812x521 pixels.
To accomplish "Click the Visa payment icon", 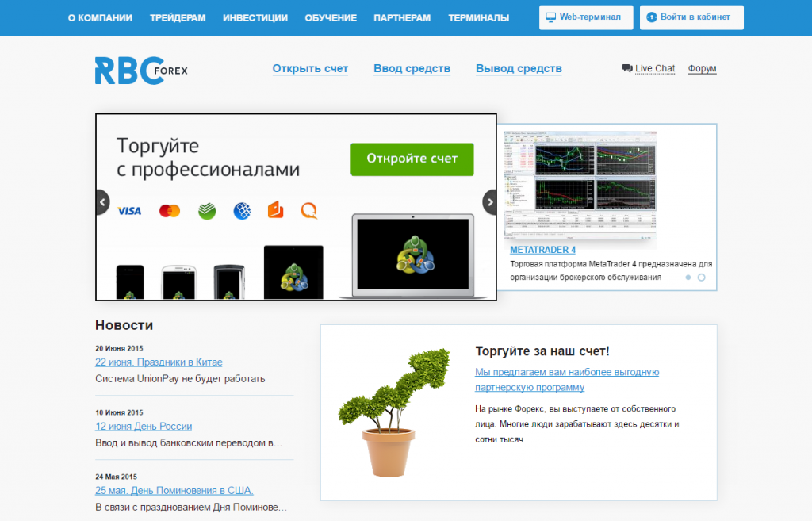I will click(x=129, y=211).
